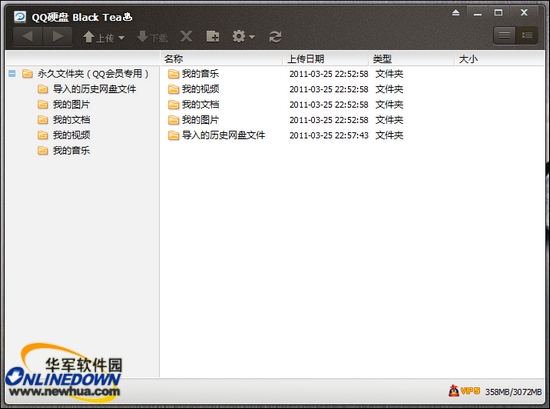Collapse the 永久文件夹 tree node
Screen dimensions: 550x409
click(x=12, y=74)
